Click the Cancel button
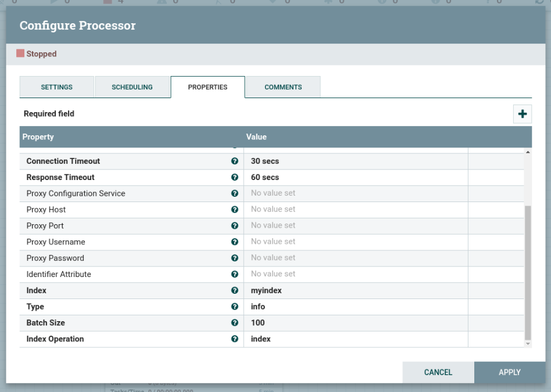Screen dimensions: 551x392 [x=438, y=372]
